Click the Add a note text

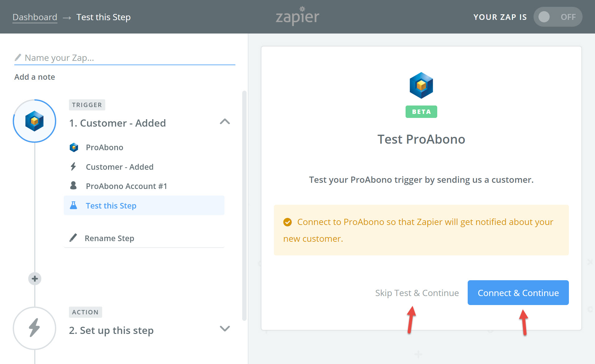tap(35, 77)
